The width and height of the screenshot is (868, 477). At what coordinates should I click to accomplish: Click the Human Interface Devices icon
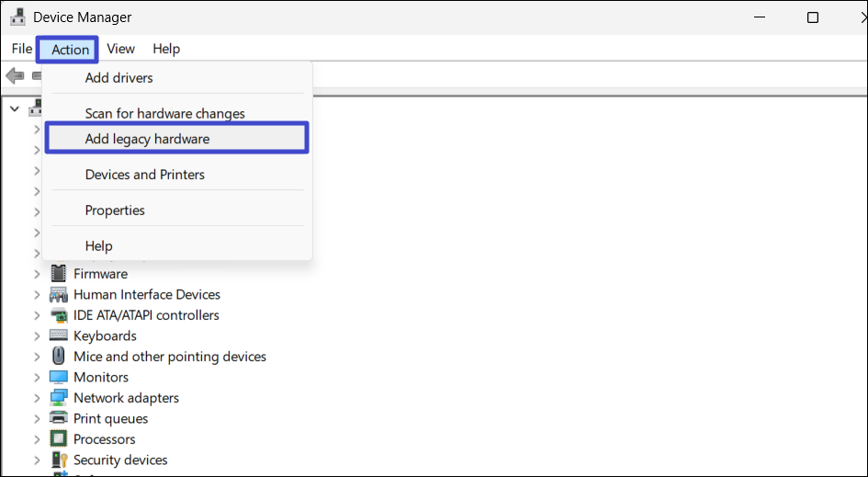(59, 295)
